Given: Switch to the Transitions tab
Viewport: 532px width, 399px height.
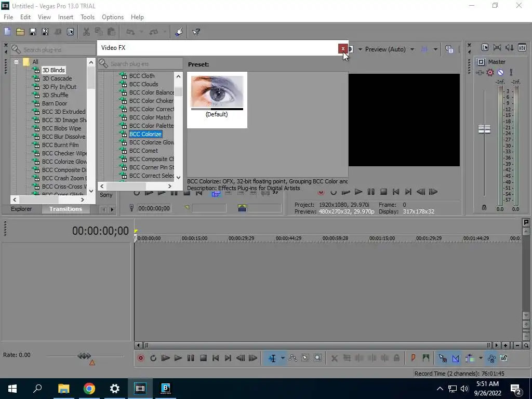Looking at the screenshot, I should tap(65, 209).
